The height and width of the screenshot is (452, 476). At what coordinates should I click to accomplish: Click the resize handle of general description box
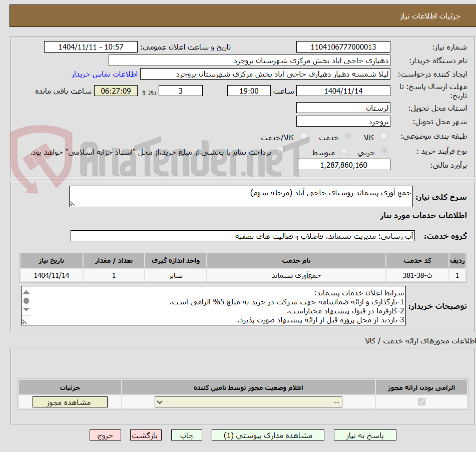[72, 204]
